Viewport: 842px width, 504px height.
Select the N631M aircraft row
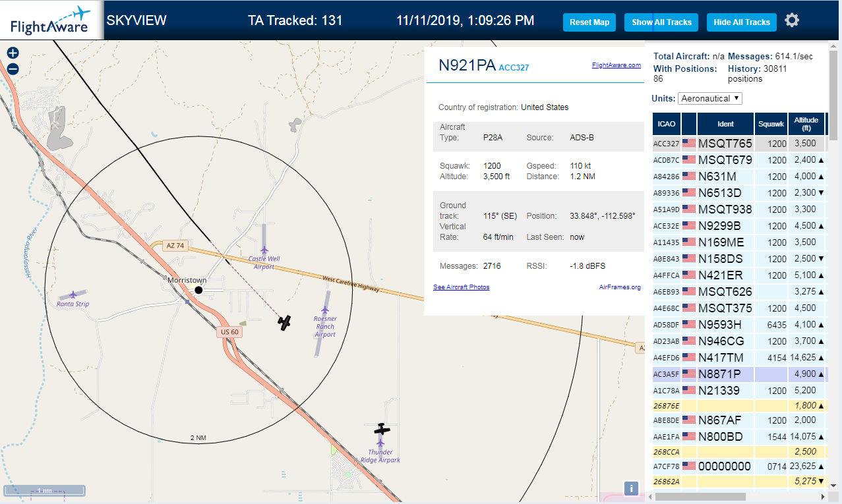coord(738,177)
